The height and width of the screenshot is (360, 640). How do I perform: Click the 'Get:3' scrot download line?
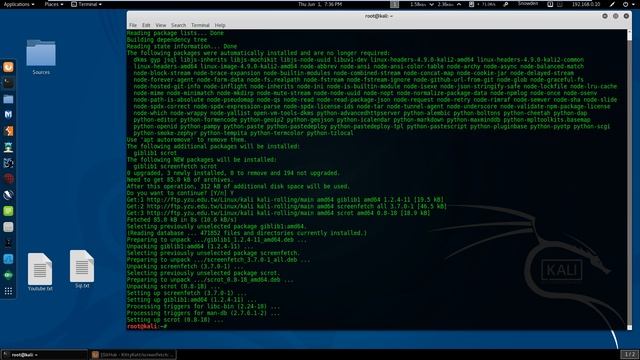point(278,213)
